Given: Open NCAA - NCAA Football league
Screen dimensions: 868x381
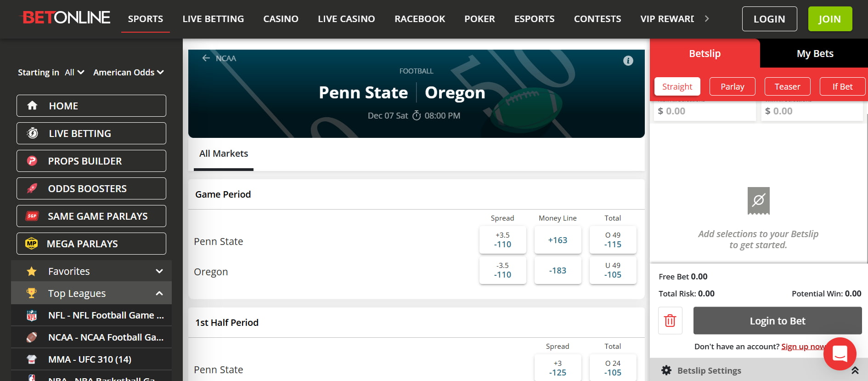Looking at the screenshot, I should coord(91,337).
